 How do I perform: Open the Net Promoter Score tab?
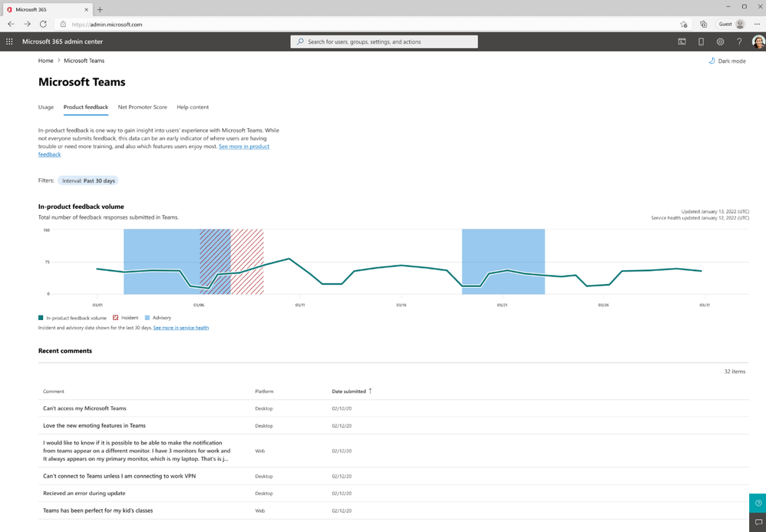142,107
